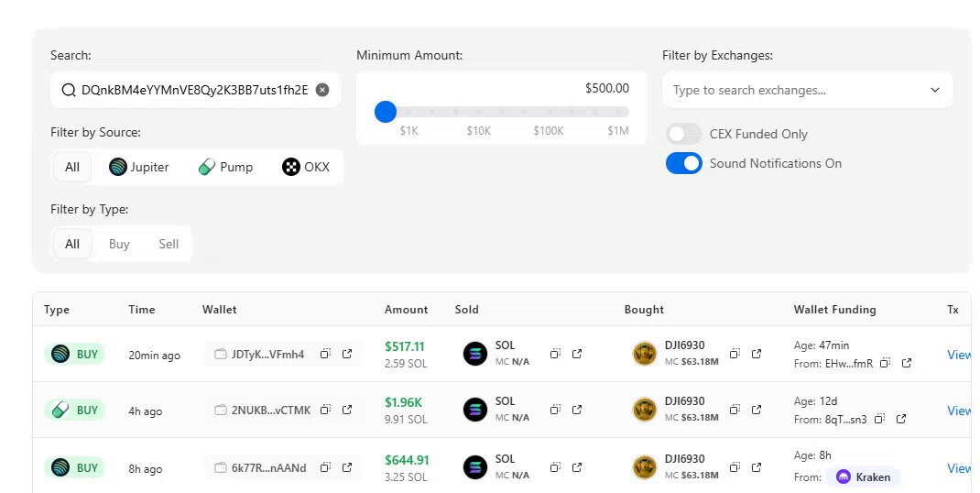View transaction for the 4h ago row
The image size is (980, 493).
coord(959,411)
